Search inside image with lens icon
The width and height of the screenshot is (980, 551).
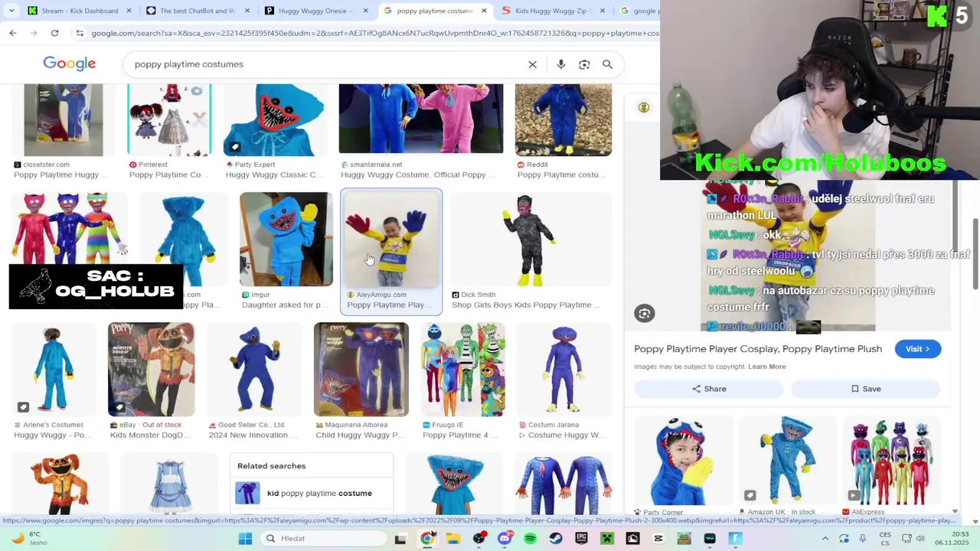[x=645, y=313]
